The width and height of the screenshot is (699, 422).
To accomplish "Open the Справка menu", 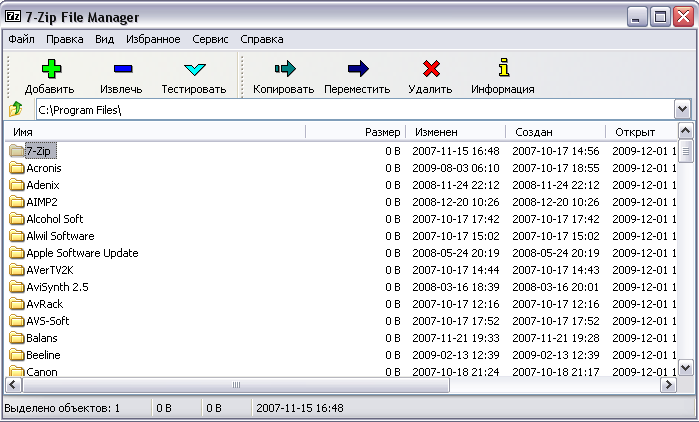I will pos(262,39).
